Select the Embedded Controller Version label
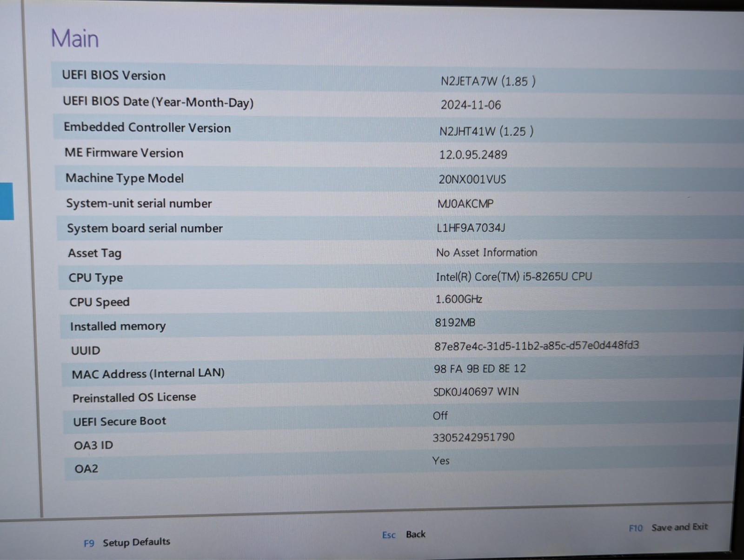744x560 pixels. pyautogui.click(x=147, y=127)
